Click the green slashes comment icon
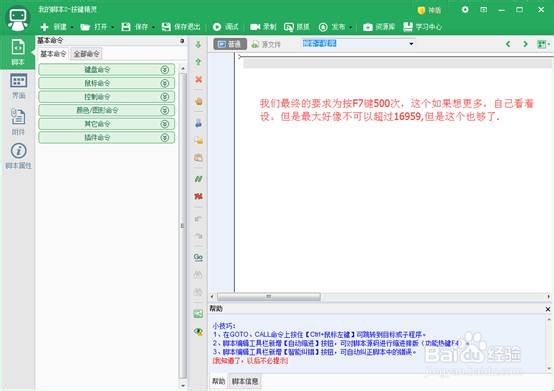 pos(199,179)
